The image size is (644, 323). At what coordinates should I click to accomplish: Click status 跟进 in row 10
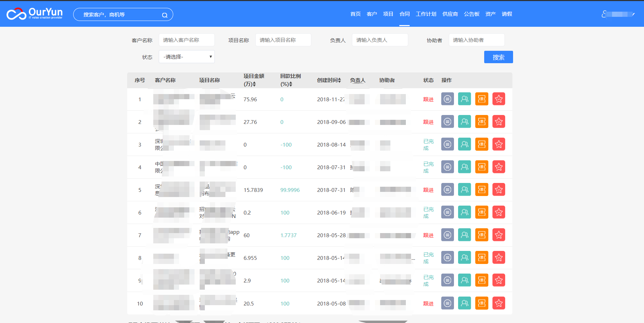coord(428,303)
